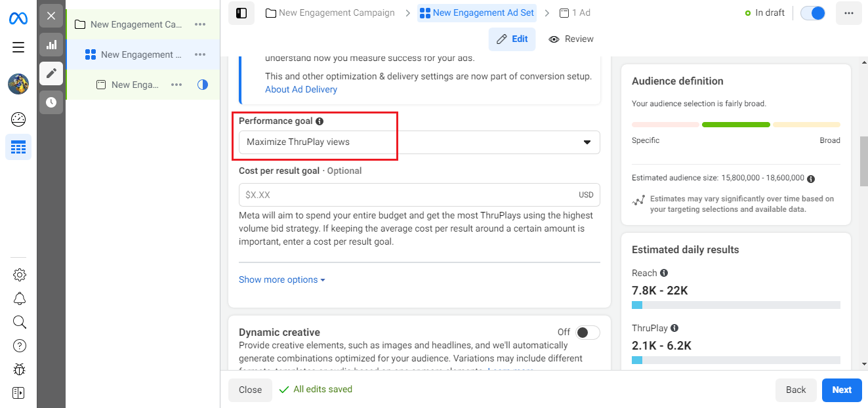Open the About Ad Delivery link

(x=301, y=89)
